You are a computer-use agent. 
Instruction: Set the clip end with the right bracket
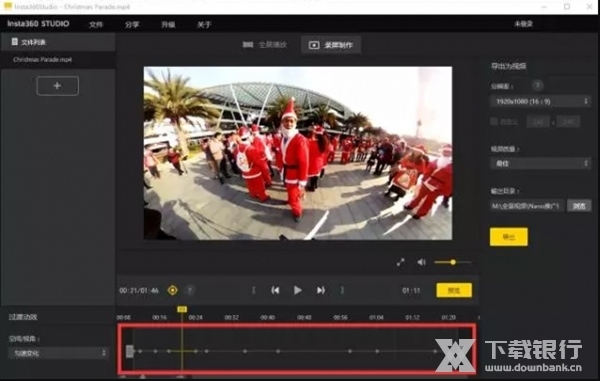342,290
